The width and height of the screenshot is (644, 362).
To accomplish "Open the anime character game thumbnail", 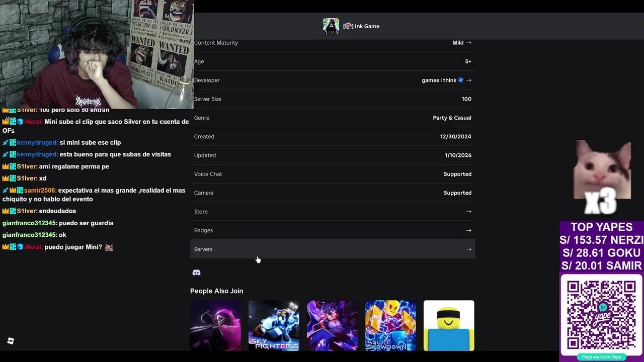I will pyautogui.click(x=332, y=325).
